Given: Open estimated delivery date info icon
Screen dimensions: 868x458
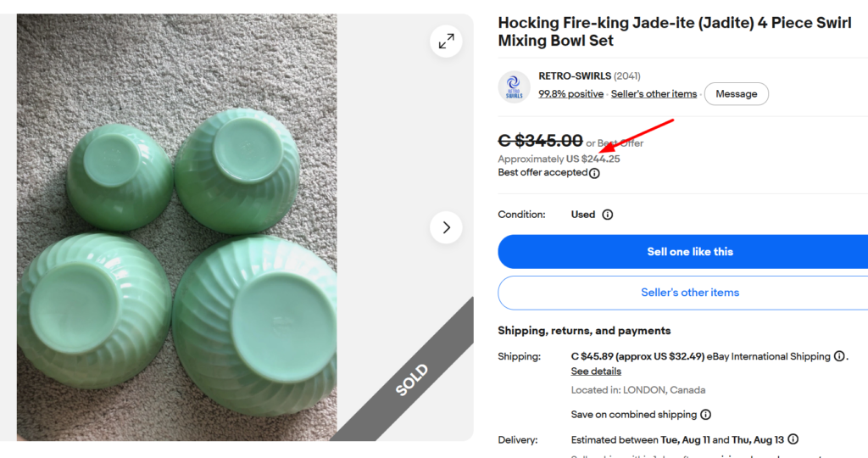Looking at the screenshot, I should click(x=793, y=439).
